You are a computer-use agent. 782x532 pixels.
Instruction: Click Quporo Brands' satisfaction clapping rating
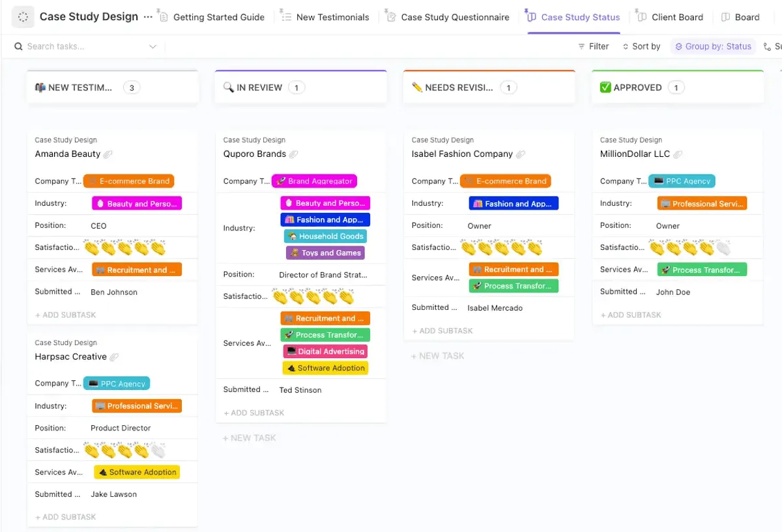[313, 297]
